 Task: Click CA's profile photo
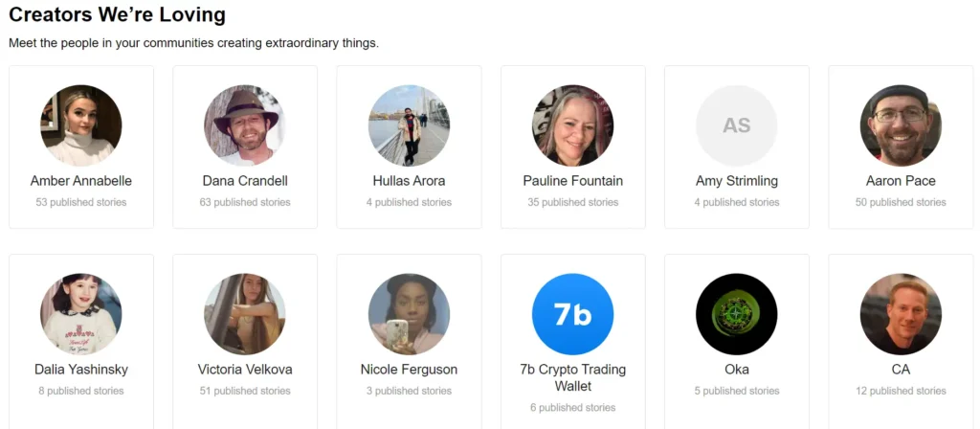pos(901,314)
